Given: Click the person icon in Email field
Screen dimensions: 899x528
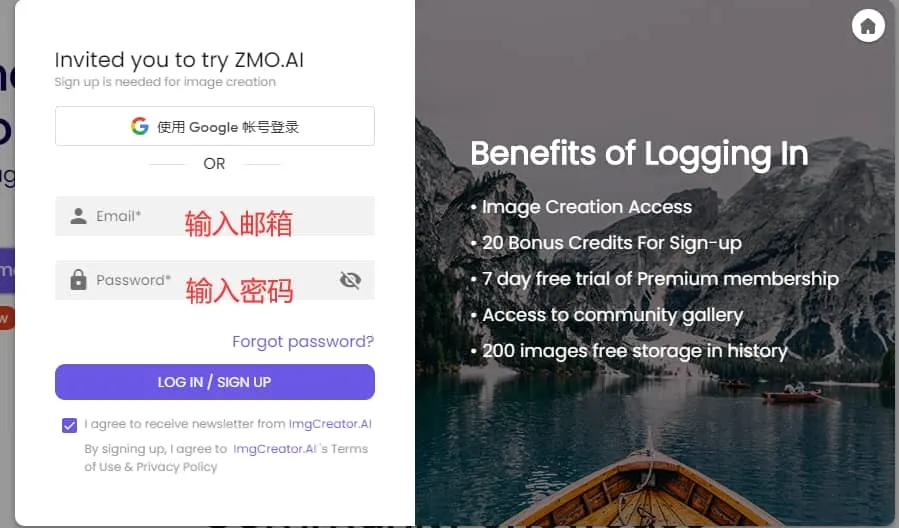Looking at the screenshot, I should pos(79,216).
